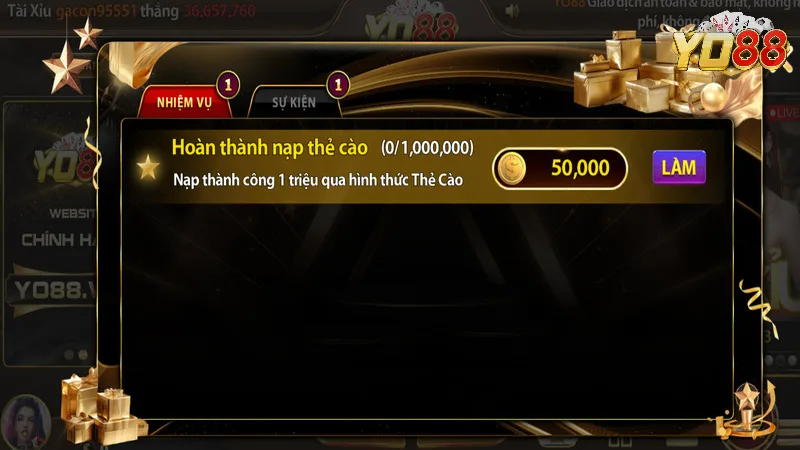Open the Nhiệm Vụ tab
The height and width of the screenshot is (450, 800).
[x=185, y=102]
